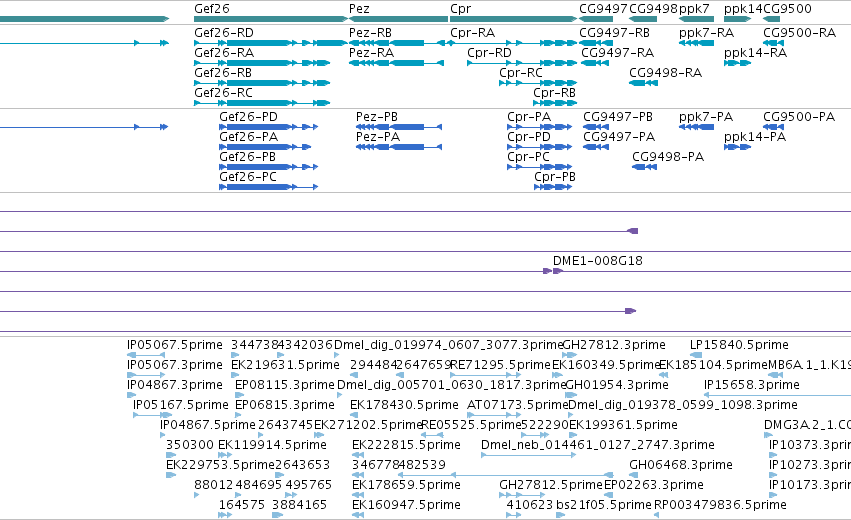Click the Pez-PB protein feature

[x=377, y=117]
